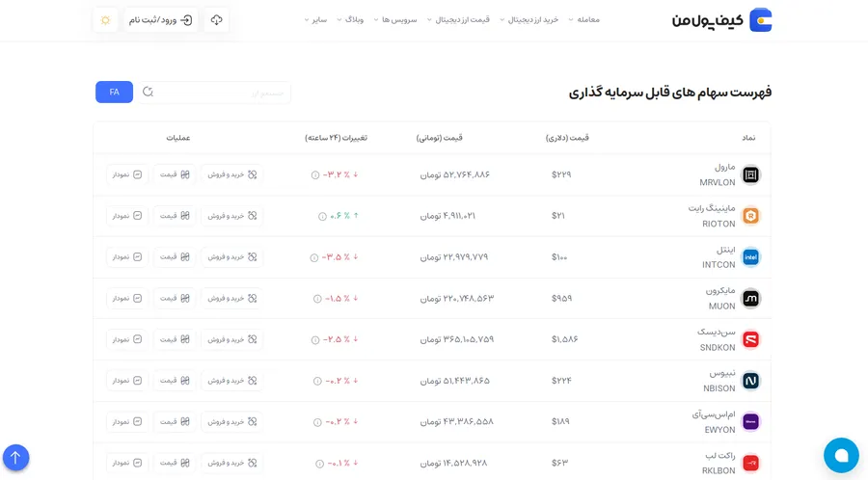Click خرید و فروش for SNDKON
Image resolution: width=868 pixels, height=480 pixels.
click(231, 339)
